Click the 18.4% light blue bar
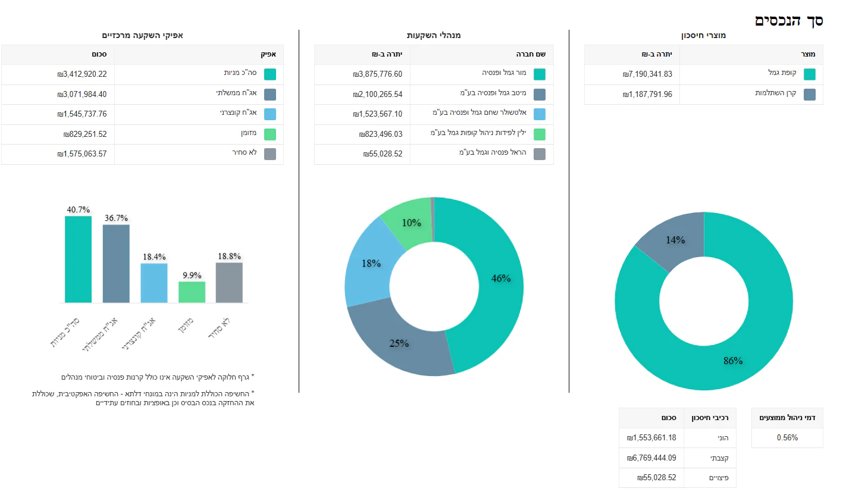 click(x=154, y=283)
